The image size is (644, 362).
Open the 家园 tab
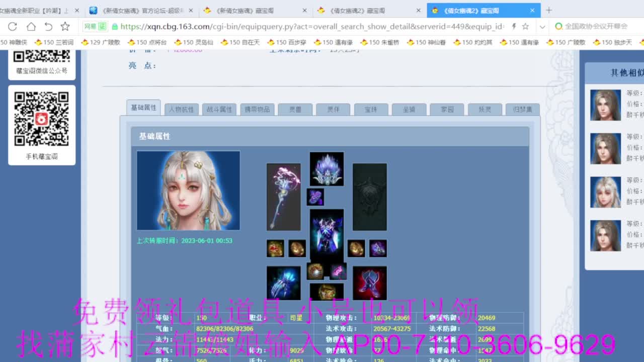(x=447, y=109)
